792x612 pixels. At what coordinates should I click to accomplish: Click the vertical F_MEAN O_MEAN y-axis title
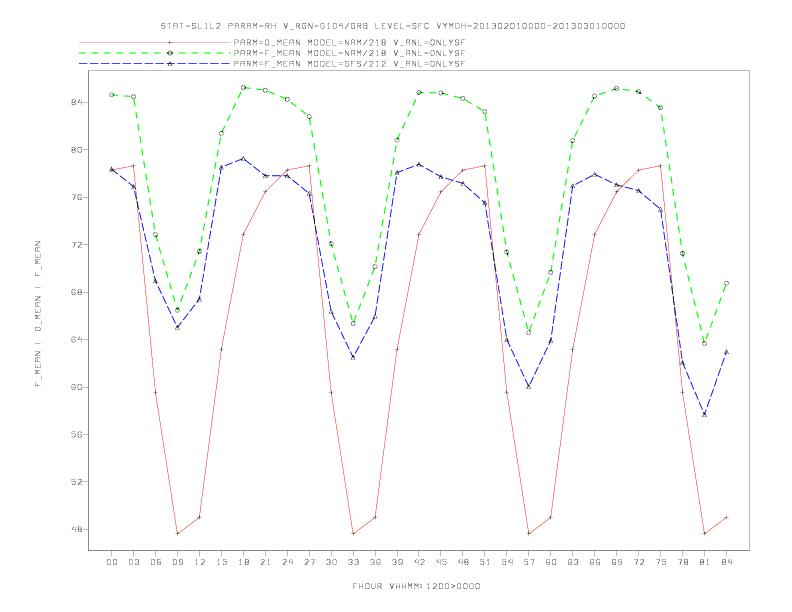[x=38, y=314]
